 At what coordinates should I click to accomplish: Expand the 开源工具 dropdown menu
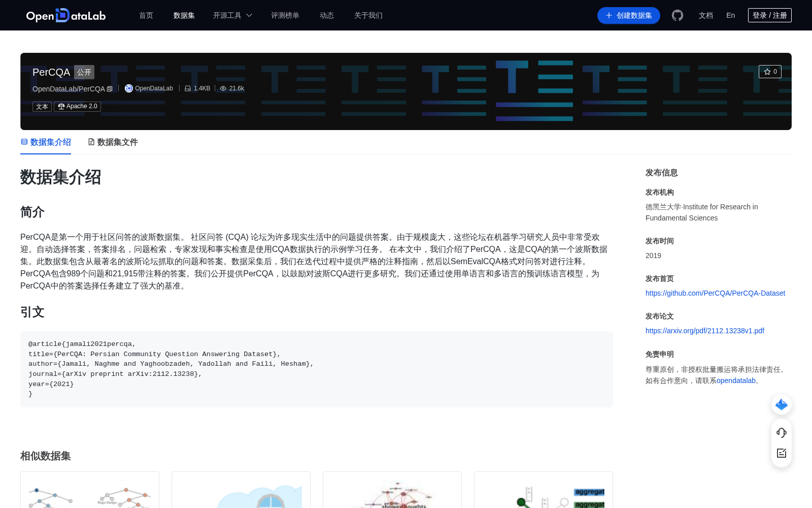pyautogui.click(x=232, y=15)
